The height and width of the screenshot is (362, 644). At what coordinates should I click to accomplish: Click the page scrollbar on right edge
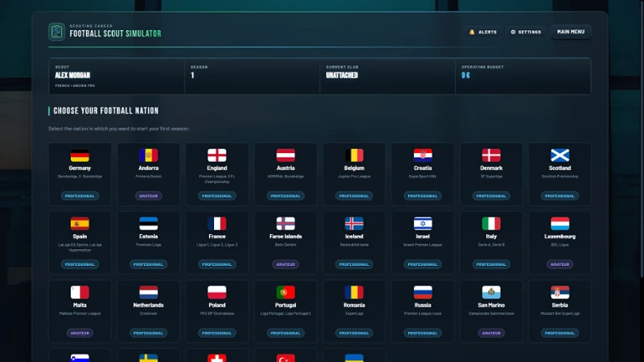tap(641, 139)
